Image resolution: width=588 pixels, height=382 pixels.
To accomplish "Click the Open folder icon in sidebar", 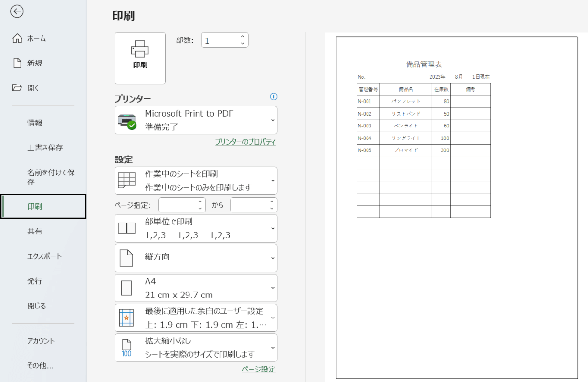I will [18, 88].
